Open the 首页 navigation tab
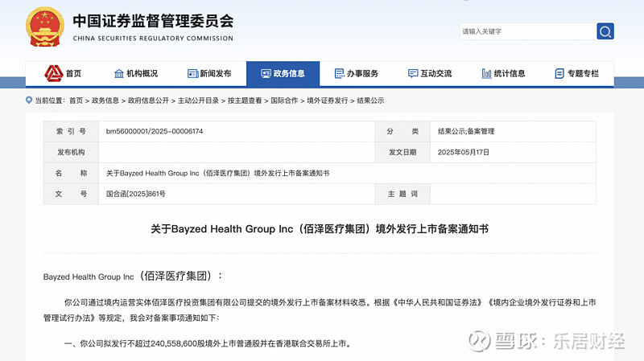 tap(63, 73)
